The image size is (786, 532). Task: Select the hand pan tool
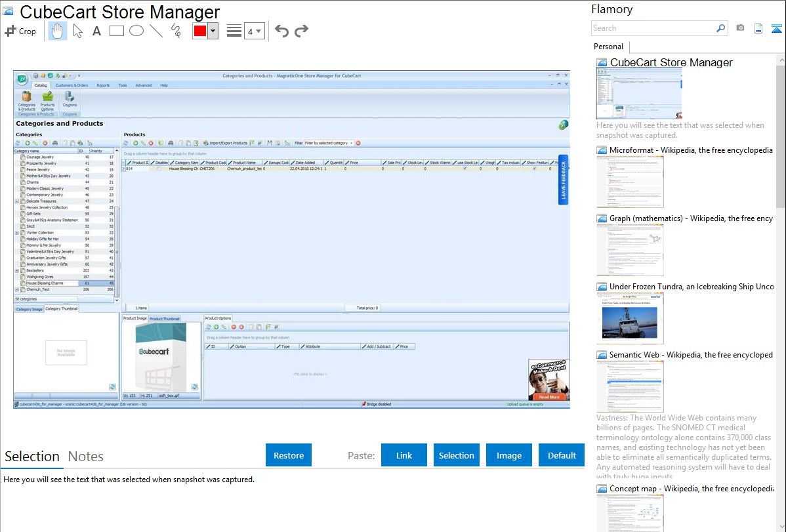coord(57,31)
